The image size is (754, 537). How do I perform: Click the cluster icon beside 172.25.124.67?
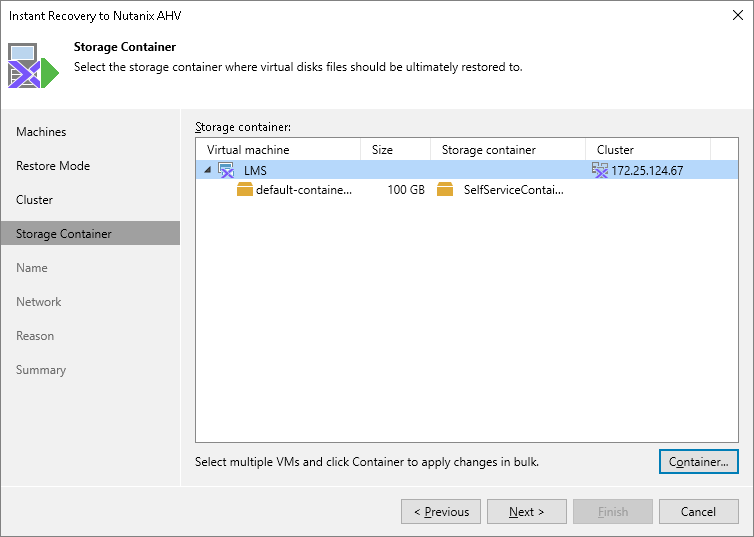[600, 170]
